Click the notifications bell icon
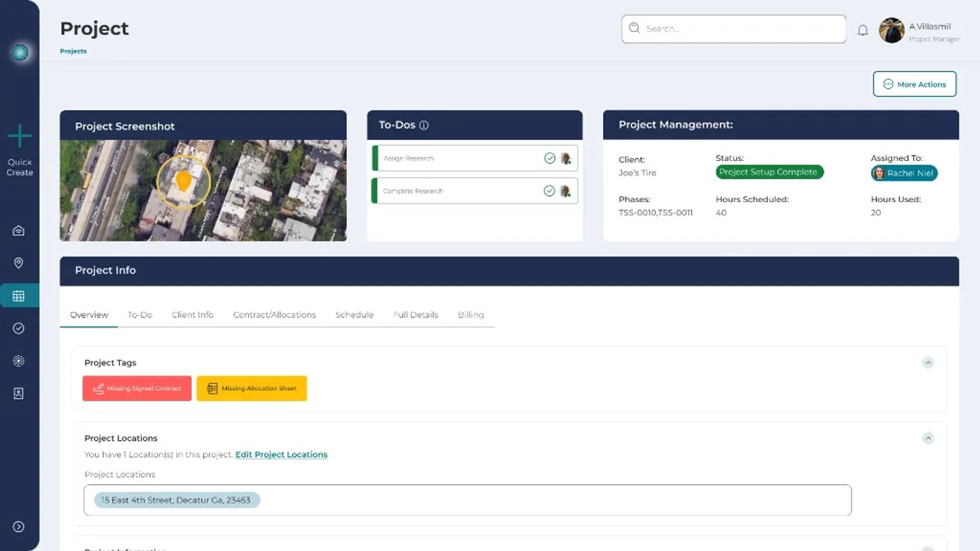This screenshot has height=551, width=980. pos(862,30)
